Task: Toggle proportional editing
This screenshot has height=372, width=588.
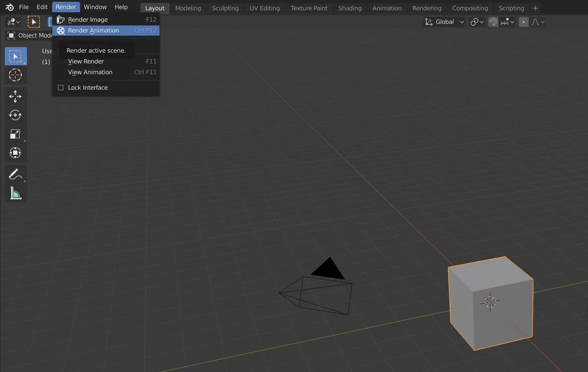Action: (x=523, y=22)
